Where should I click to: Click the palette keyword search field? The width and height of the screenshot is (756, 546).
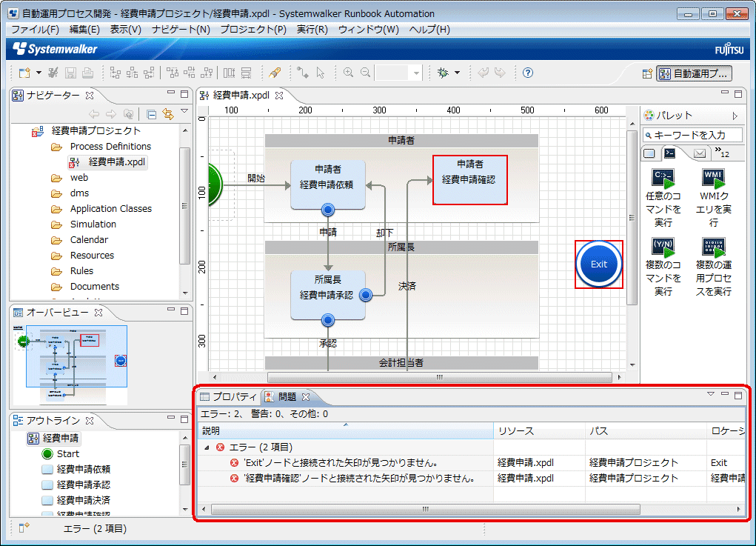point(692,135)
